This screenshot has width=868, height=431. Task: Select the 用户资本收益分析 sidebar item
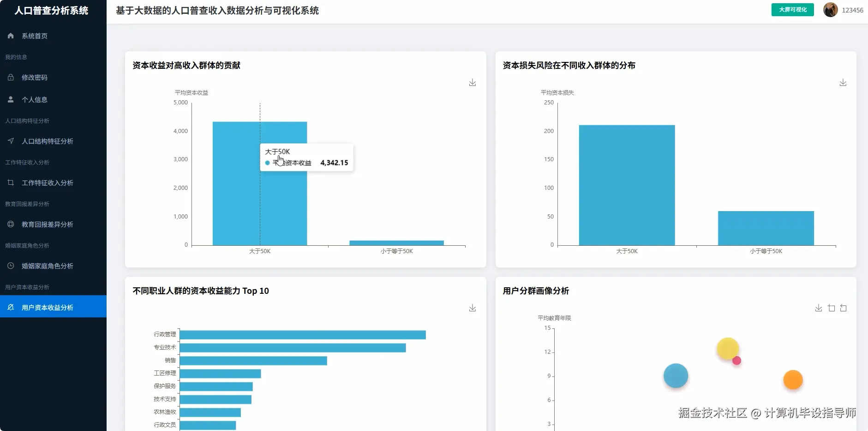47,307
